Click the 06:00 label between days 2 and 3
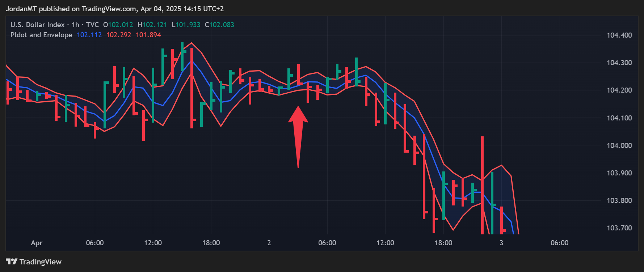Screen dimensions: 644x272 (x=327, y=243)
